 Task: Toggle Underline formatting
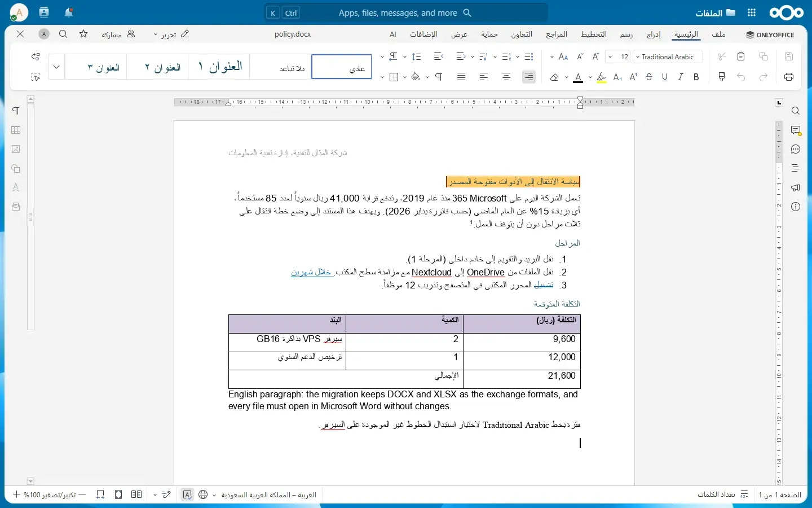coord(665,77)
